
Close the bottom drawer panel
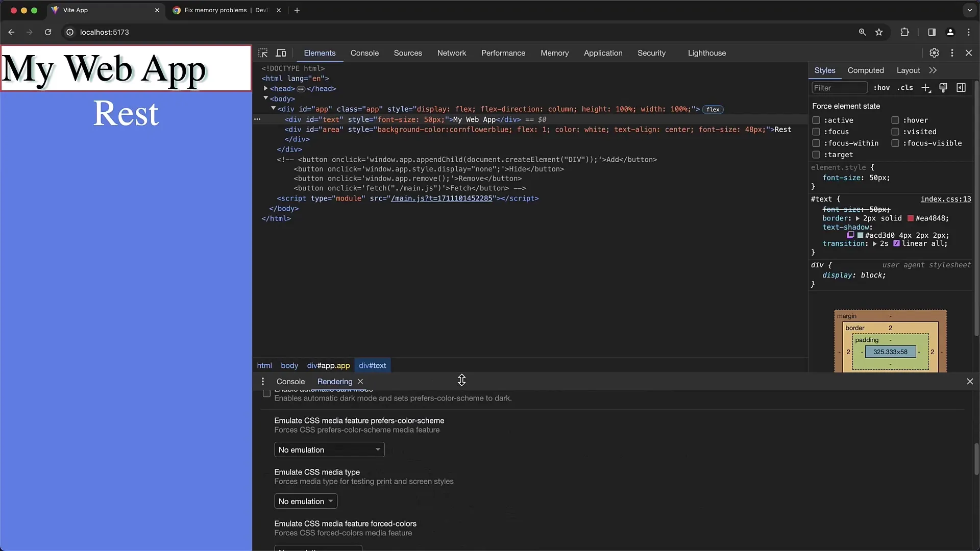(970, 382)
